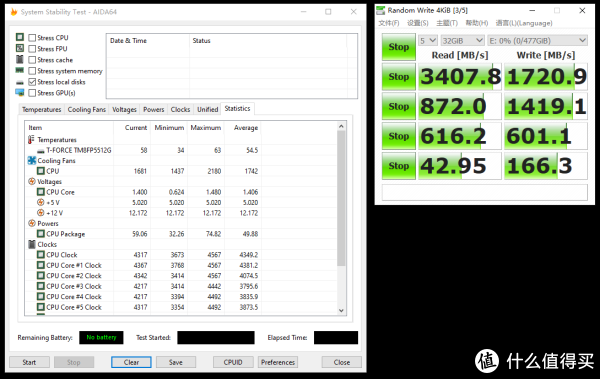Screen dimensions: 600x379
Task: Click the Voltages group icon
Action: [x=32, y=181]
